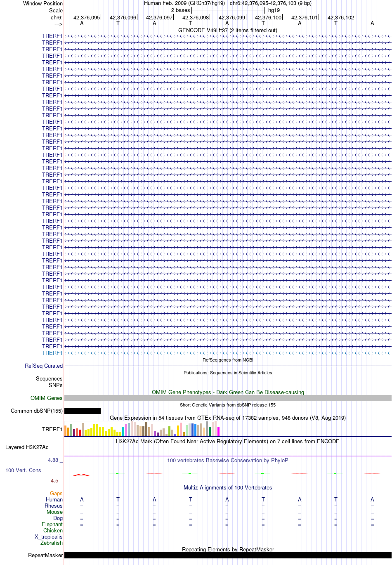Viewport: 392px width, 565px height.
Task: Click the Human Feb. 2009 (GRCh37/hg19) heading
Action: [x=184, y=3]
